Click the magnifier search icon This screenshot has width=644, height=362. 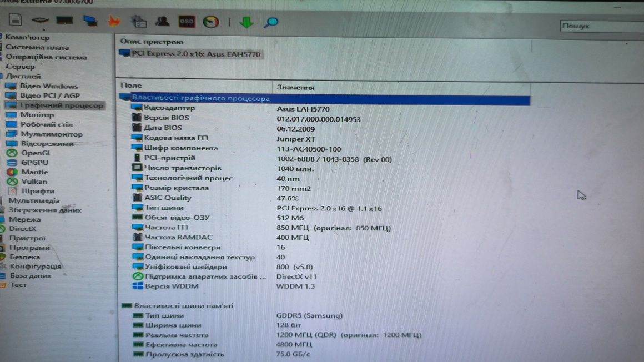tap(271, 22)
